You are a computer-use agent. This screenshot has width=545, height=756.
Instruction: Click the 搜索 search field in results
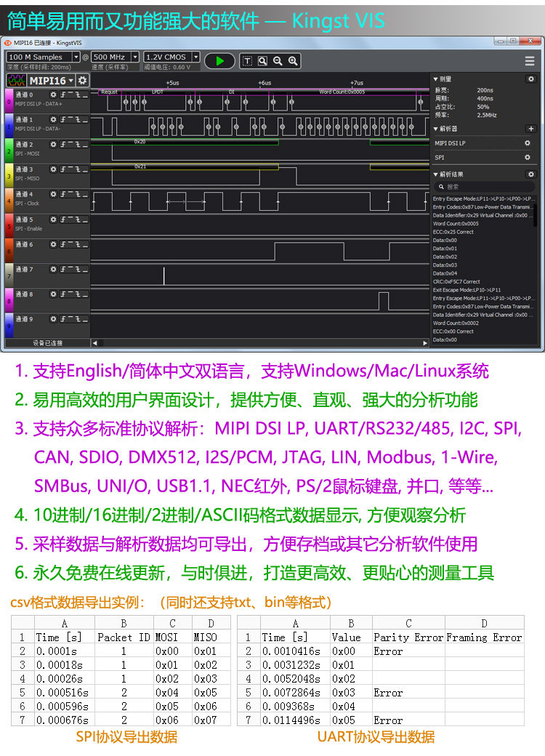(483, 187)
